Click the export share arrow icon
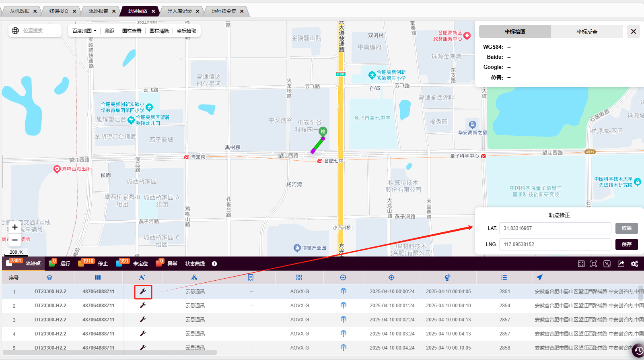The height and width of the screenshot is (360, 644). coord(621,264)
